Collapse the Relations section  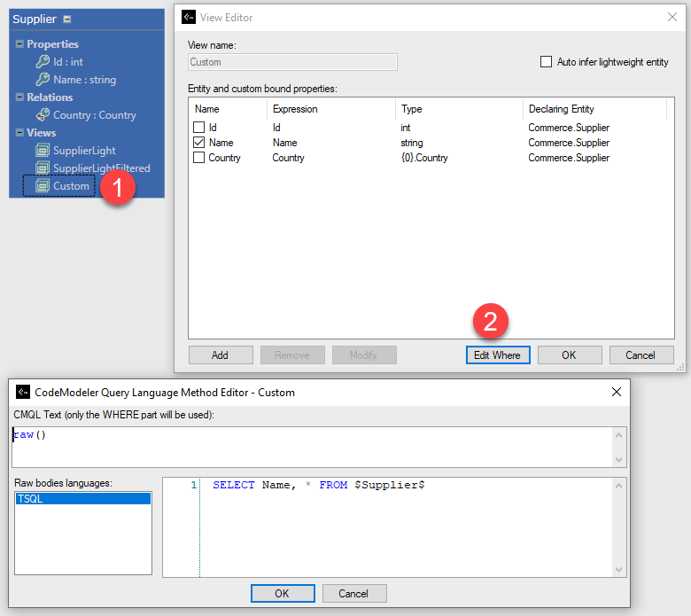[19, 97]
